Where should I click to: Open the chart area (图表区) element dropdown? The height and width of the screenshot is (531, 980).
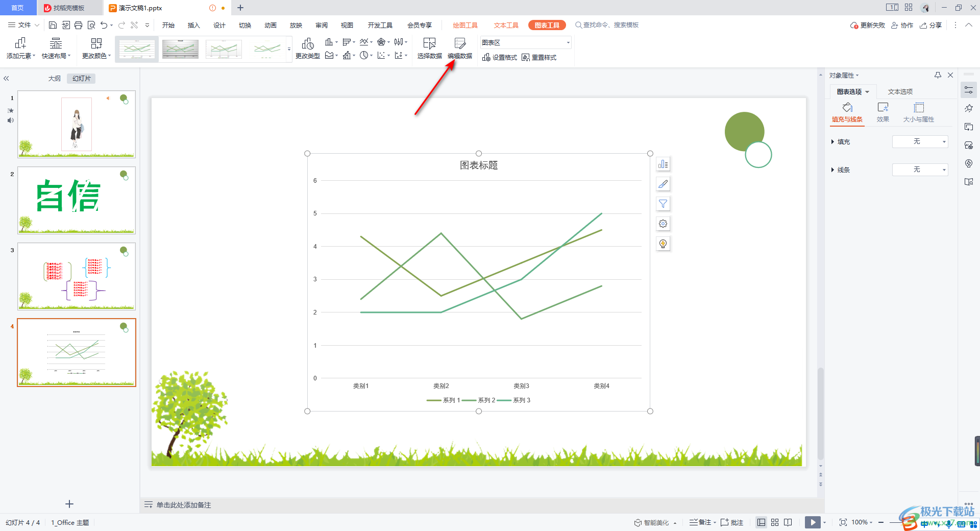coord(525,42)
